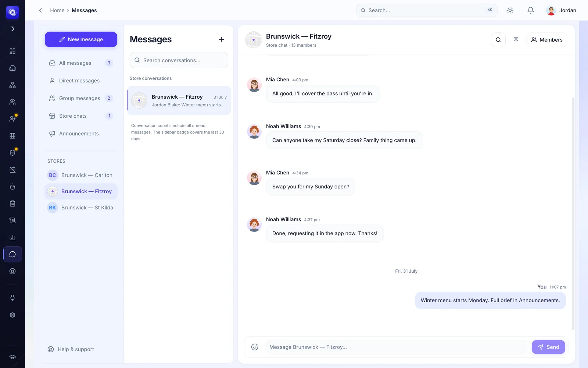Screen dimensions: 588x368
Task: Select Announcements filter
Action: point(81,134)
